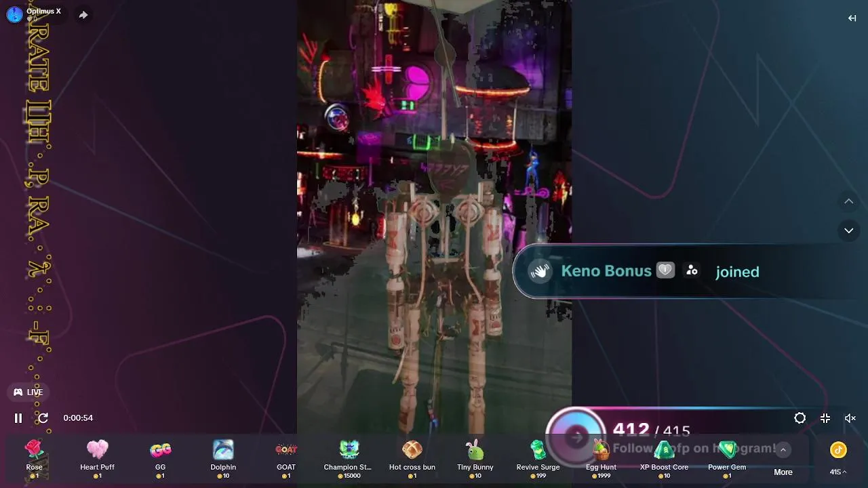Image resolution: width=868 pixels, height=488 pixels.
Task: Send a Tiny Bunny gift
Action: tap(475, 459)
